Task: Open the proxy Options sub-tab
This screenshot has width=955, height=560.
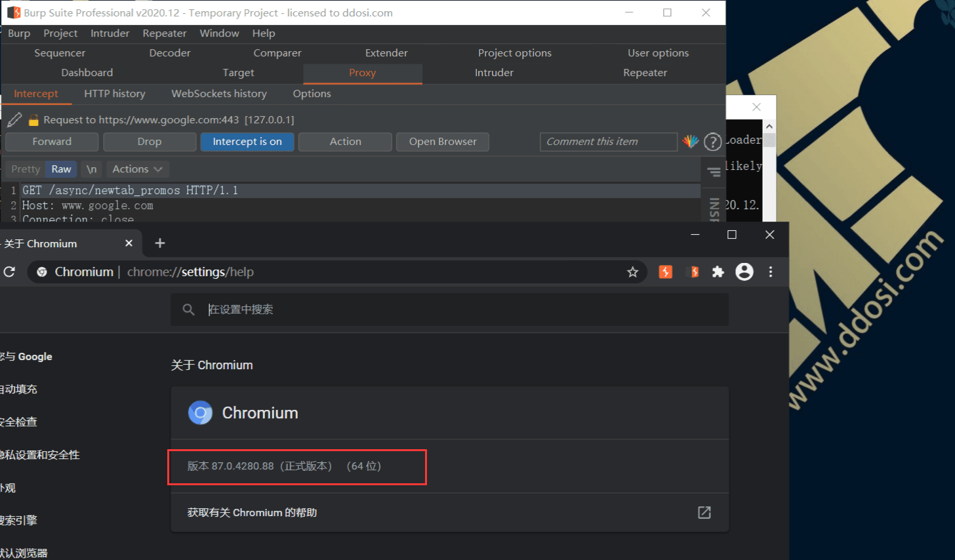Action: 312,94
